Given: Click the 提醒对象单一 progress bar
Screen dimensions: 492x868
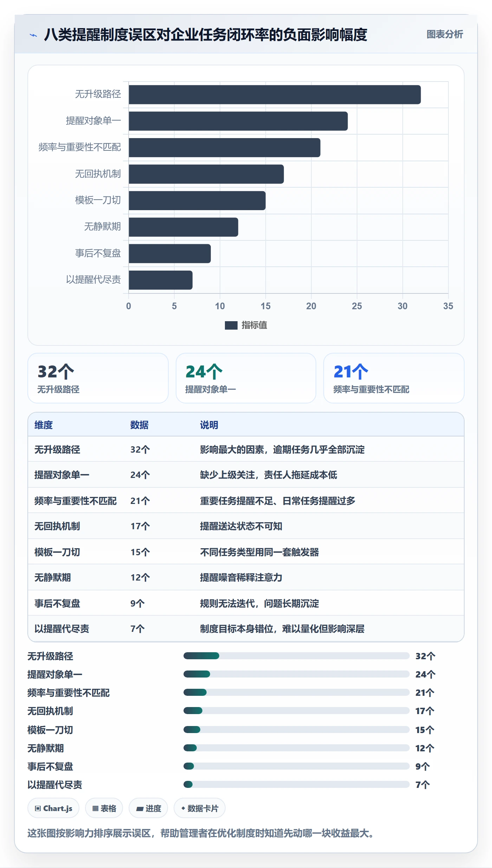Looking at the screenshot, I should [x=296, y=674].
